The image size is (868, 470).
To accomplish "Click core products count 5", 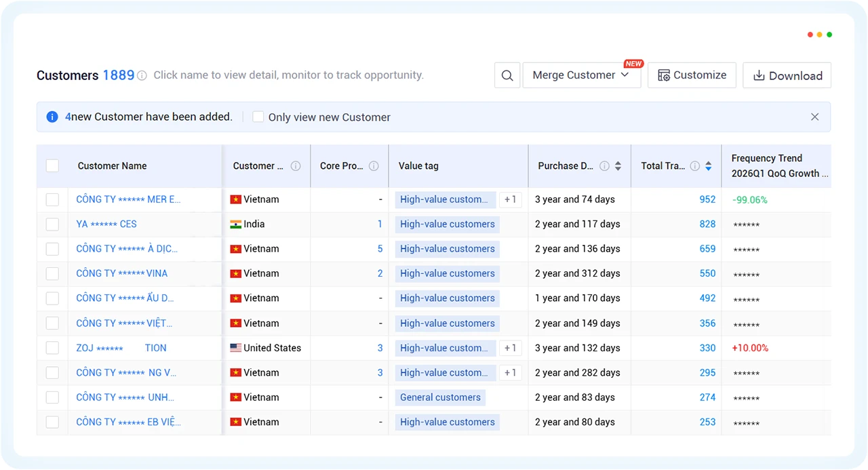I will pos(380,249).
